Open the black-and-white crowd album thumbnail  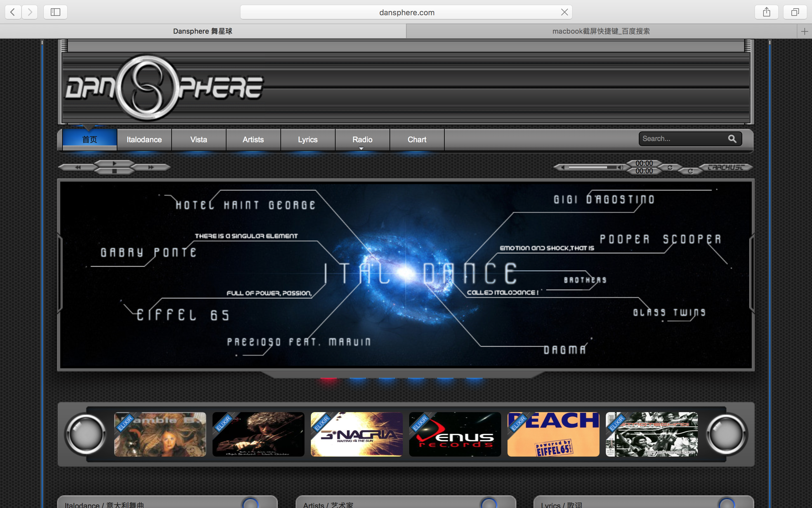tap(652, 434)
